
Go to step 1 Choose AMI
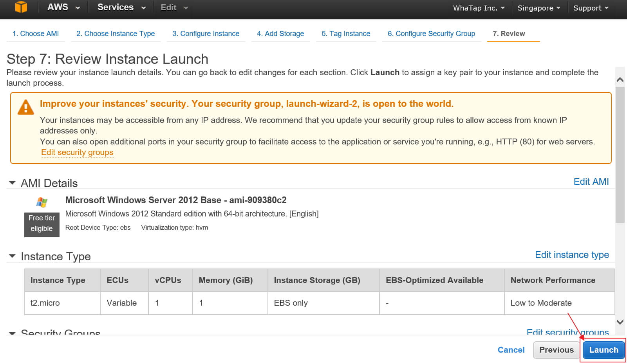pyautogui.click(x=36, y=34)
